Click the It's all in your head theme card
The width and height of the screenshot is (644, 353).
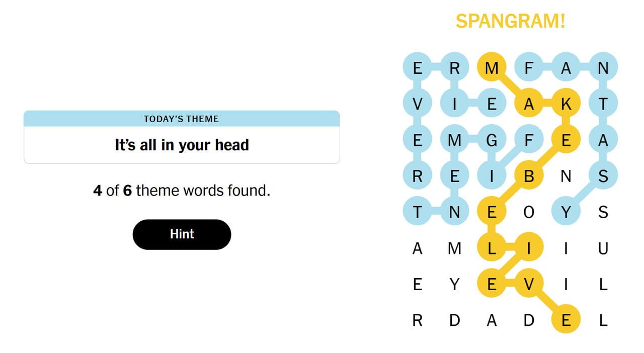(x=181, y=145)
